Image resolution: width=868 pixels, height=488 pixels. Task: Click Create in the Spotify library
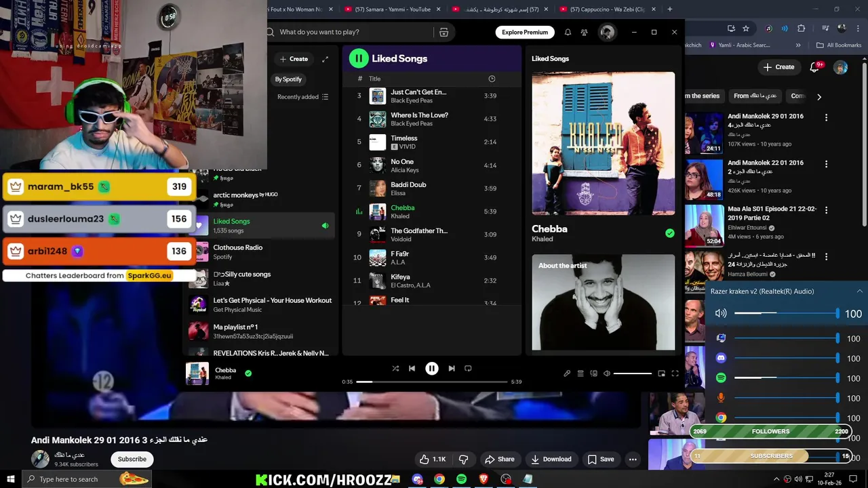pos(294,59)
